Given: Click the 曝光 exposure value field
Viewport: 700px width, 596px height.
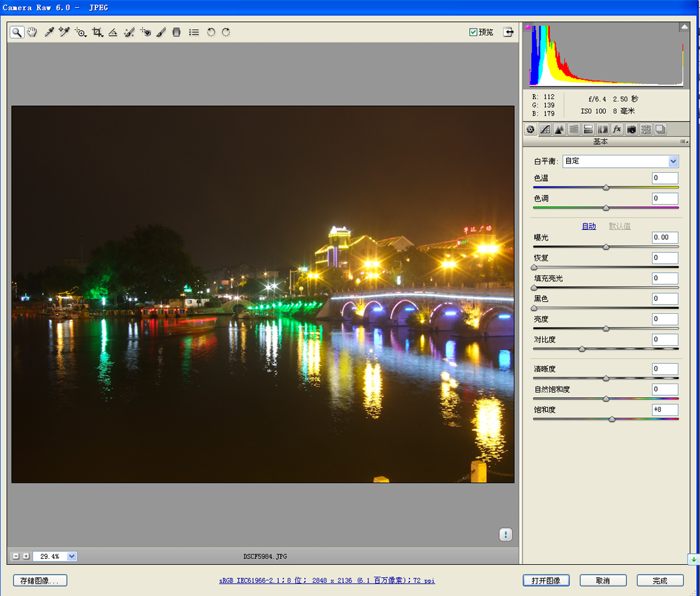Looking at the screenshot, I should click(665, 238).
